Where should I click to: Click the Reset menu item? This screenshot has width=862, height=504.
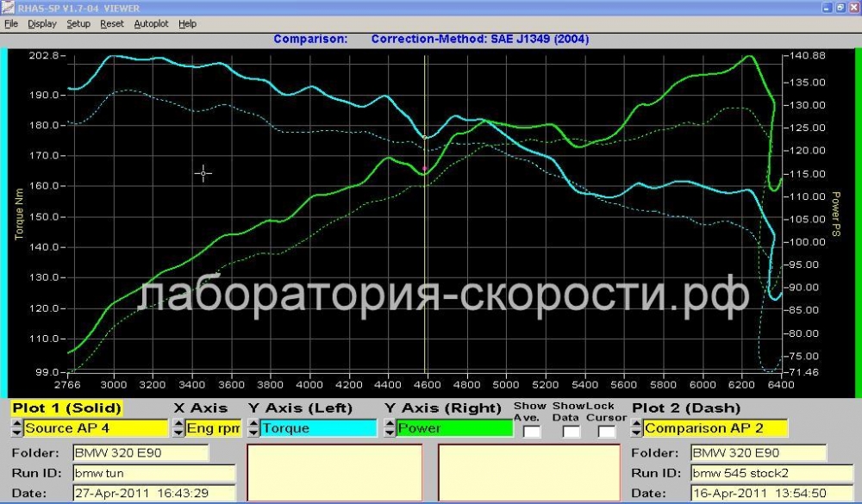[x=111, y=23]
